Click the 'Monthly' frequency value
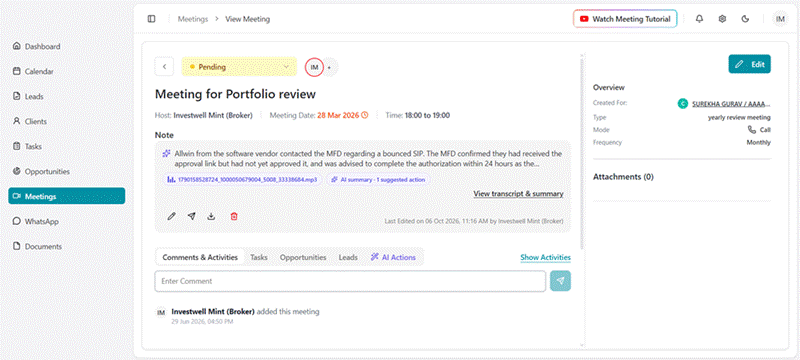 click(759, 142)
